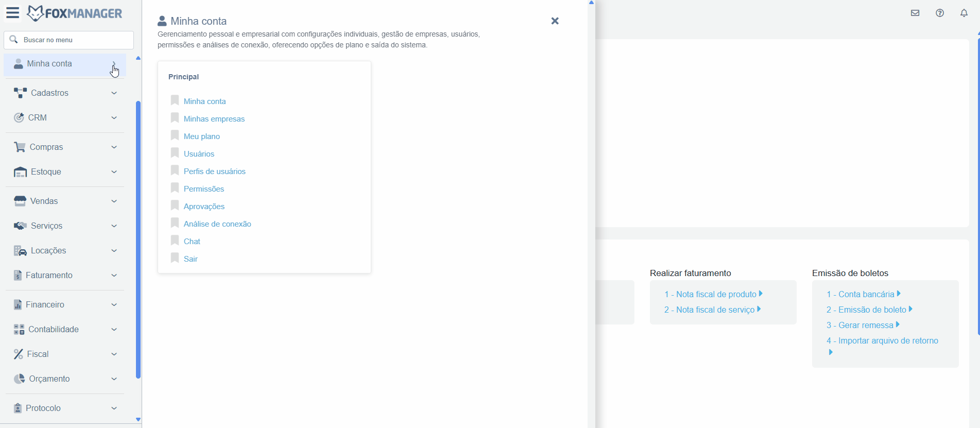Expand the Cadastros menu chevron
Image resolution: width=980 pixels, height=428 pixels.
(114, 93)
